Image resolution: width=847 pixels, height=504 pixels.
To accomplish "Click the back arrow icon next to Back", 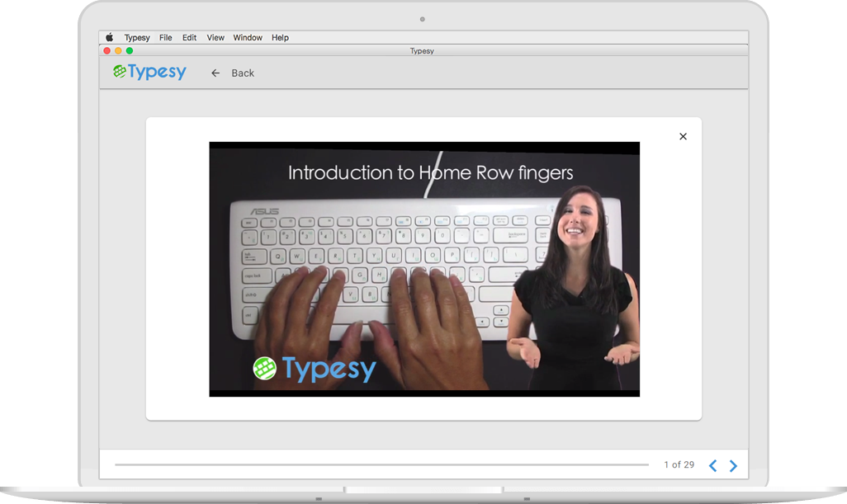I will [215, 73].
